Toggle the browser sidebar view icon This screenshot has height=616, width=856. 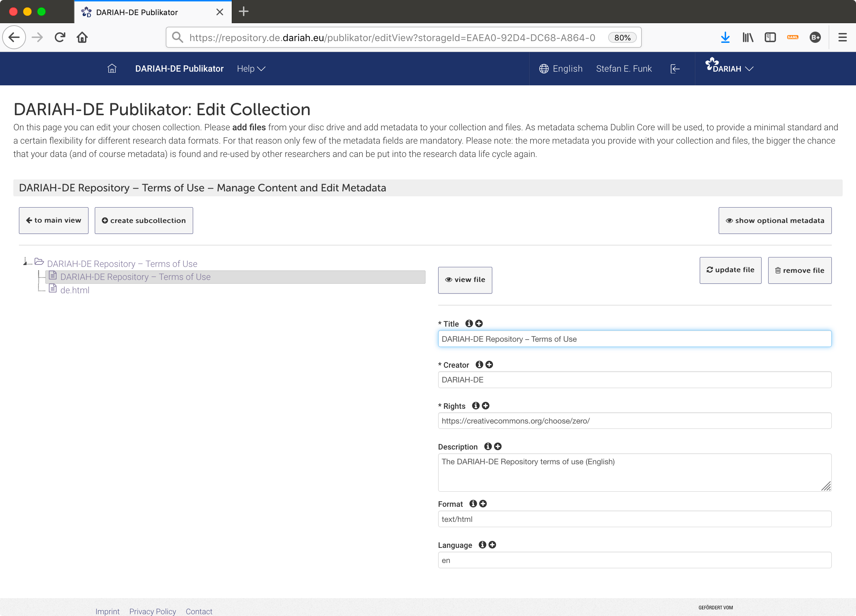[770, 37]
